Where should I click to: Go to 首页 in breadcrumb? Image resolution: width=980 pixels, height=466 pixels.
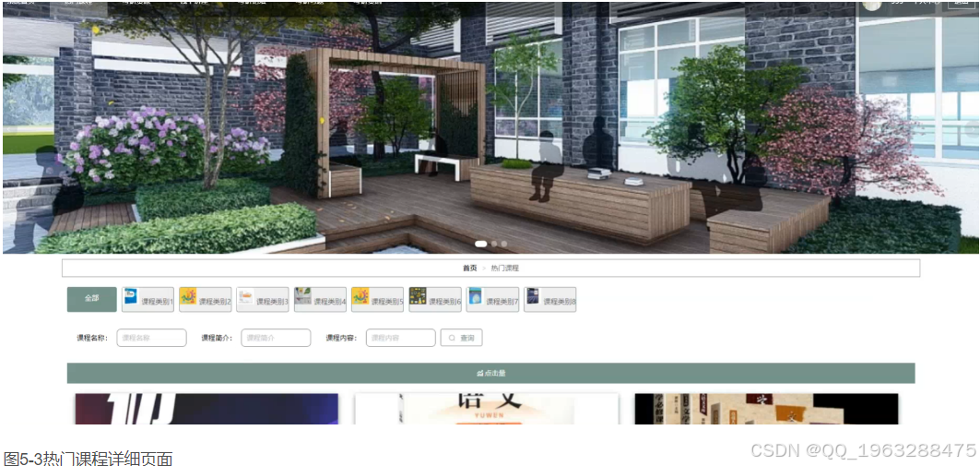point(469,268)
